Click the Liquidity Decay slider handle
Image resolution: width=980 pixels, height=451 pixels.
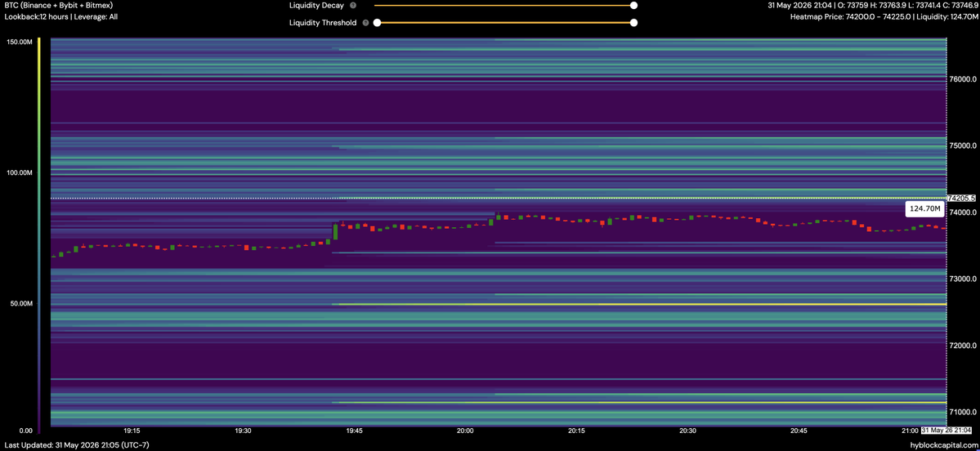coord(633,6)
